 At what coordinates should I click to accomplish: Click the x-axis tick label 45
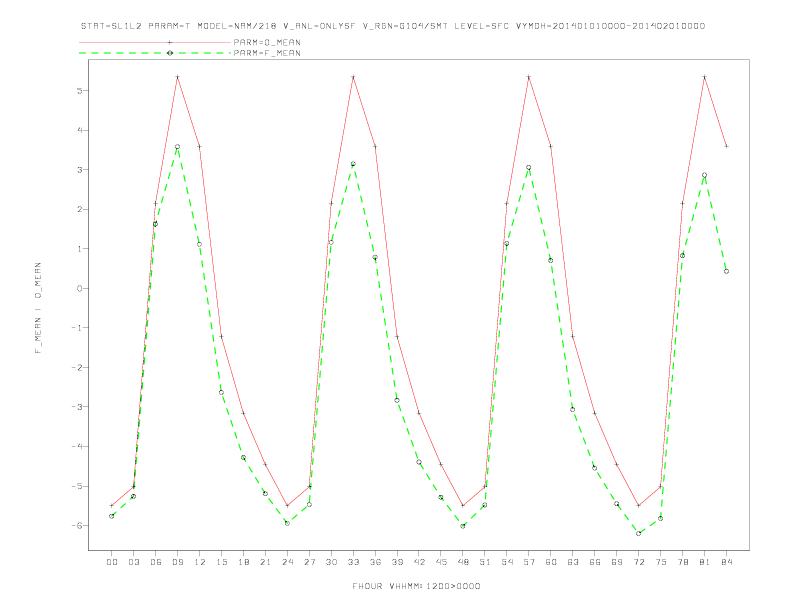(441, 562)
